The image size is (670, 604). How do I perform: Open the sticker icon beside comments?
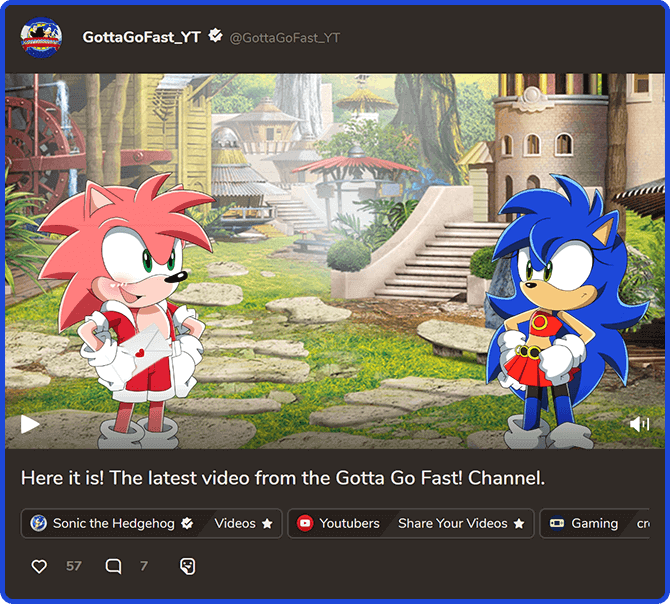188,566
